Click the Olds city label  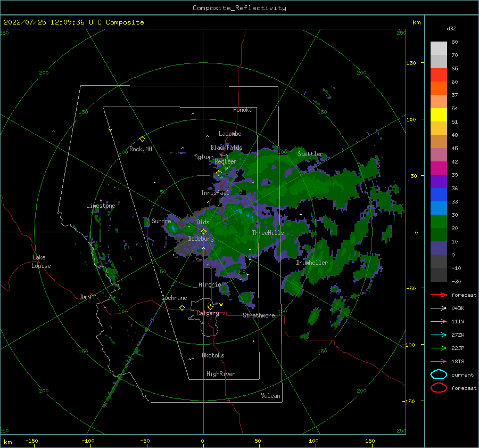point(203,222)
